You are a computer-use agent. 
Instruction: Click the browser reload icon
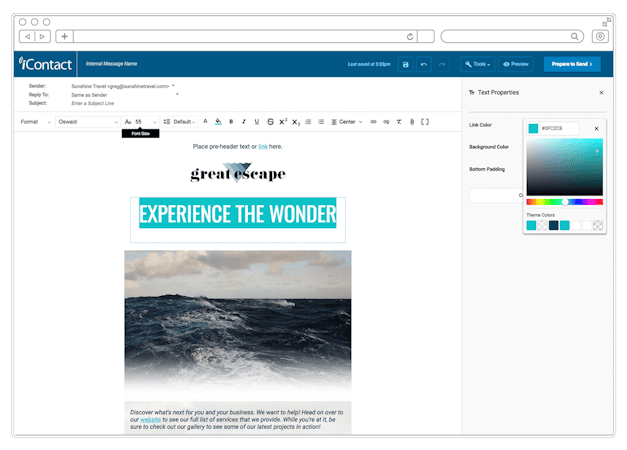point(410,37)
